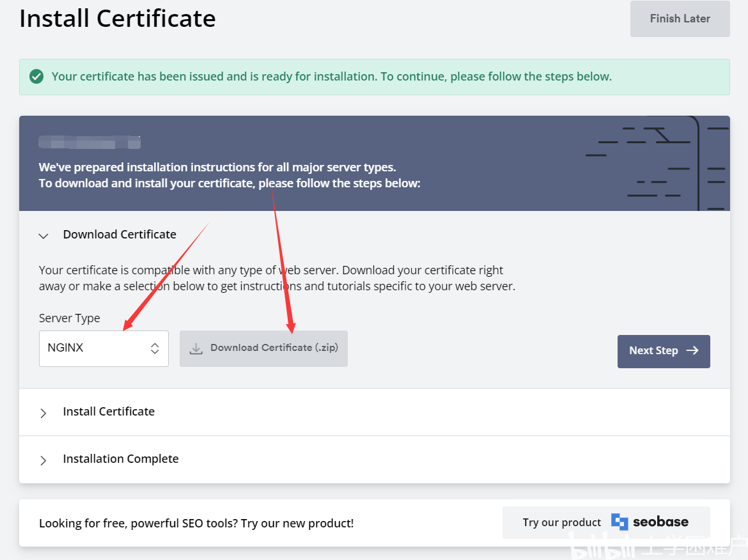Viewport: 748px width, 560px height.
Task: Click the SEO tools promotion text
Action: pyautogui.click(x=196, y=524)
